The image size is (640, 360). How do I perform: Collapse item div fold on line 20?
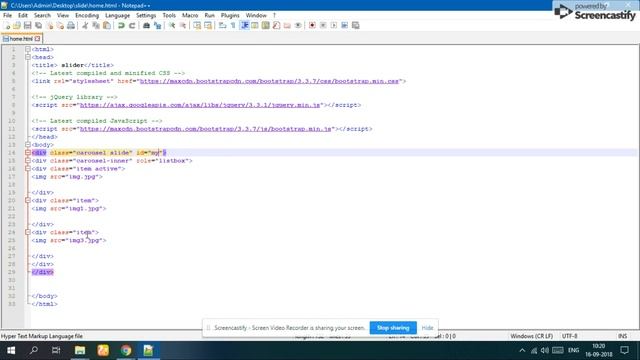click(28, 200)
